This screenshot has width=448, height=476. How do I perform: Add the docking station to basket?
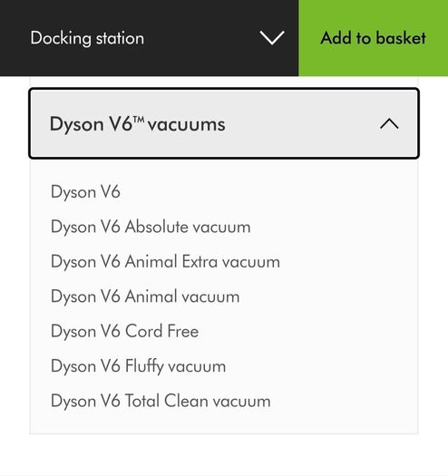(373, 38)
